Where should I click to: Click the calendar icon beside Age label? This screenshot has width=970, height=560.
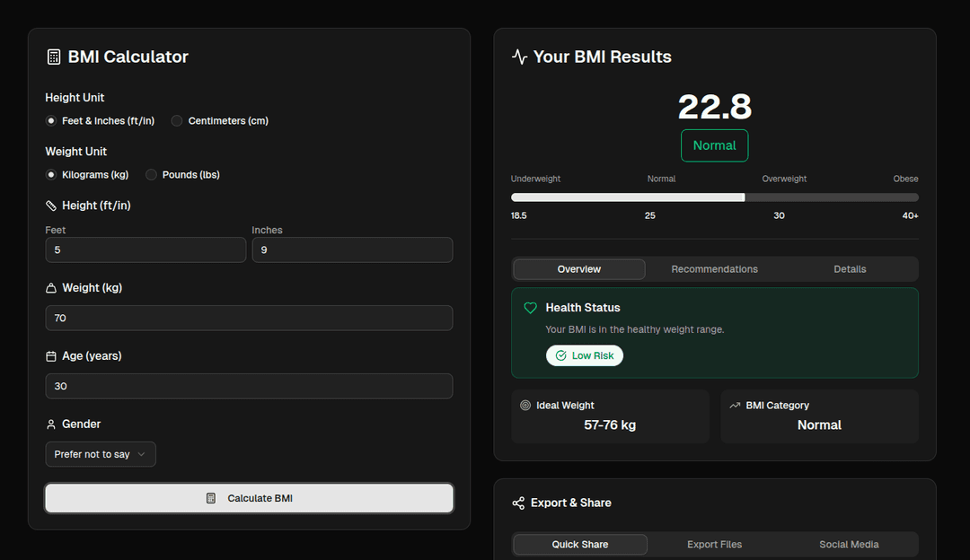point(51,356)
